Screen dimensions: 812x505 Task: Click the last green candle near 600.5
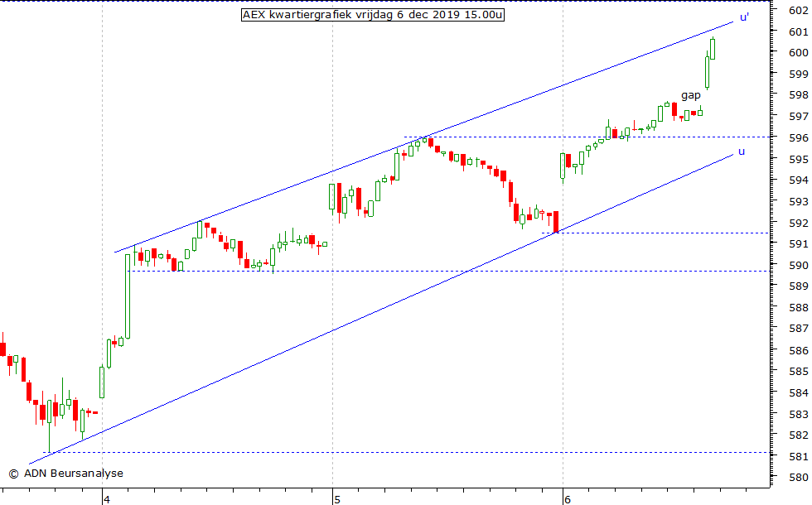click(713, 48)
